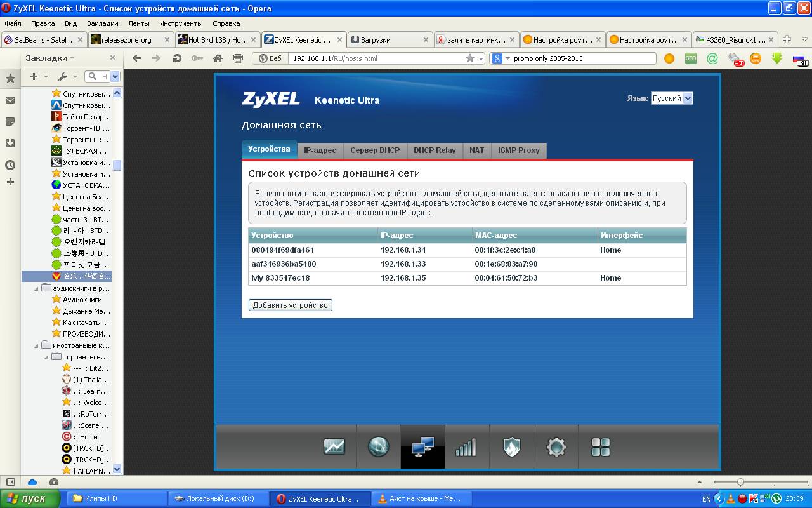Open the bookmarks search field dropdown
The width and height of the screenshot is (812, 508).
tap(115, 77)
